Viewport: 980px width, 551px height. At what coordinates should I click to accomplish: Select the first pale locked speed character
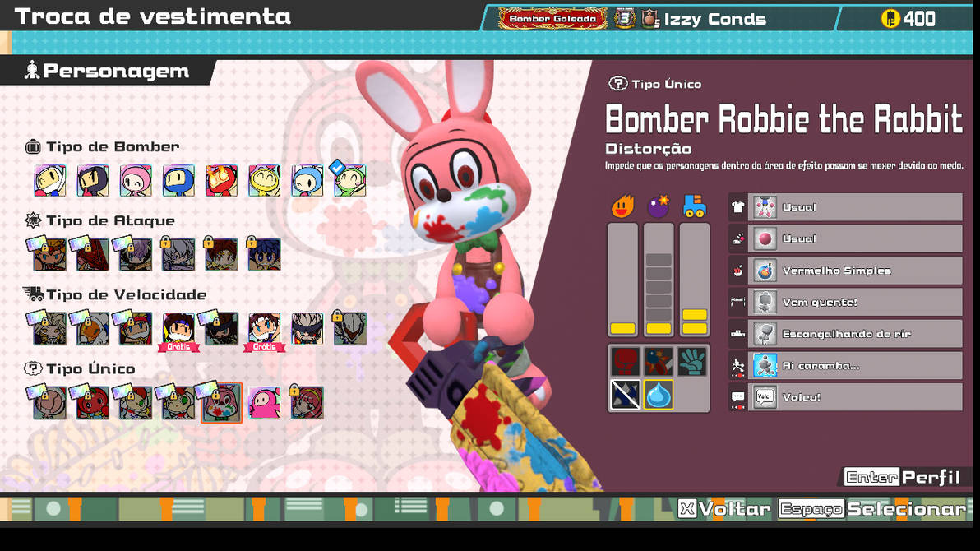(49, 328)
